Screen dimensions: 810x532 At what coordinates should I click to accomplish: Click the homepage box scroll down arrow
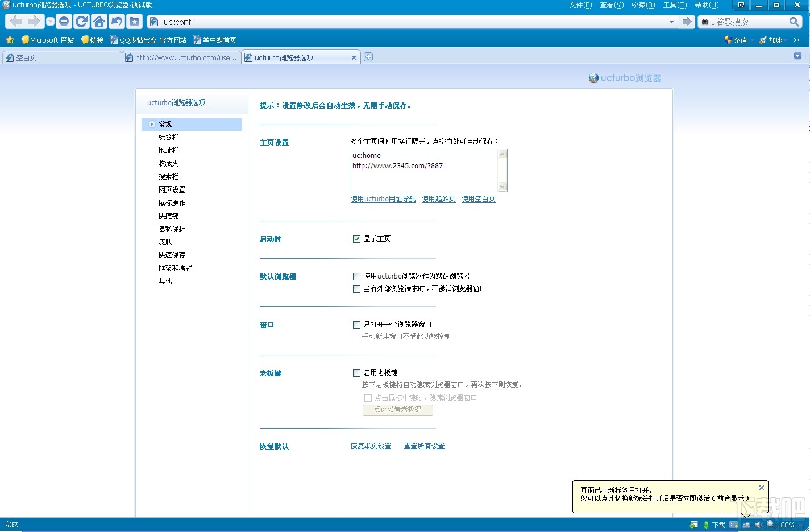point(502,187)
